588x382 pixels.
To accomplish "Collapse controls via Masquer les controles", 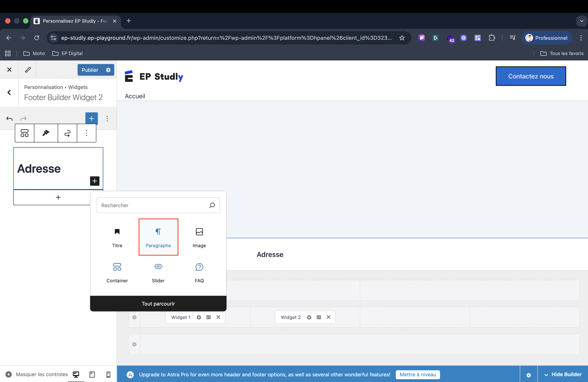I will point(42,374).
